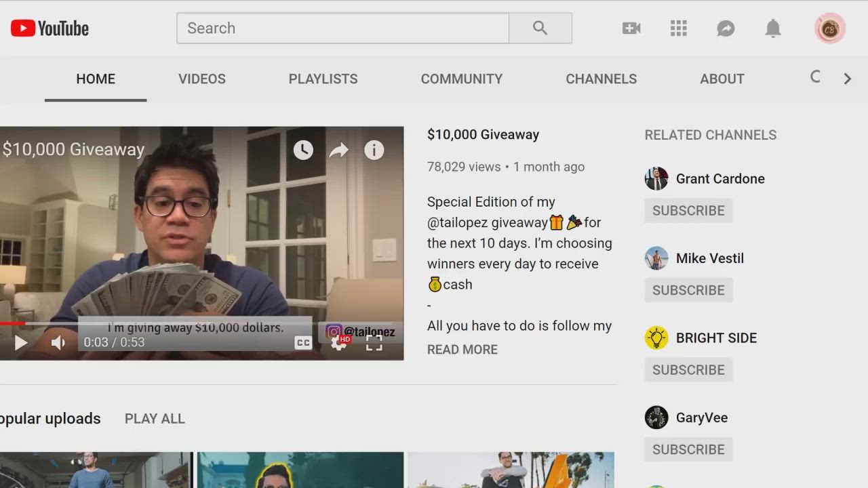Toggle fullscreen mode on the video
The height and width of the screenshot is (488, 868).
coord(374,344)
